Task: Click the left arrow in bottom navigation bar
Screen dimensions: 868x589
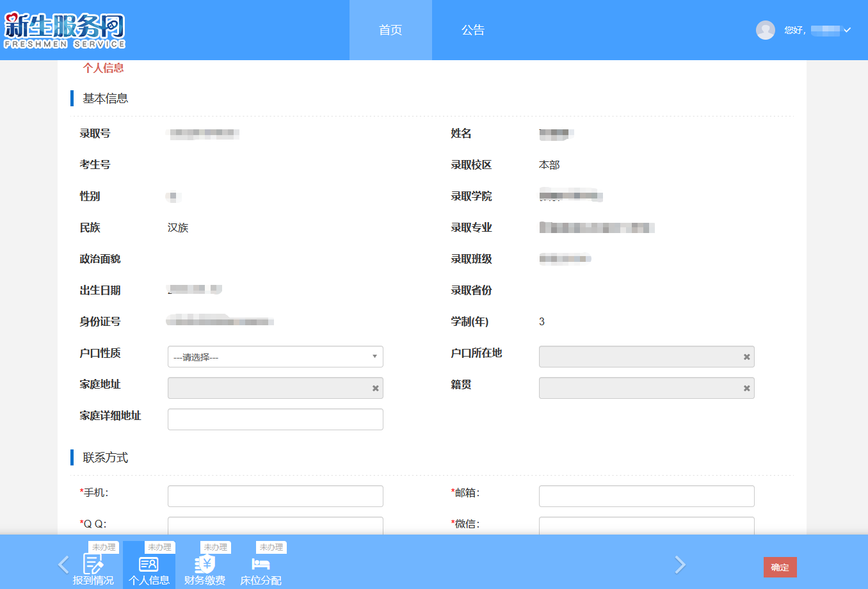Action: click(63, 564)
